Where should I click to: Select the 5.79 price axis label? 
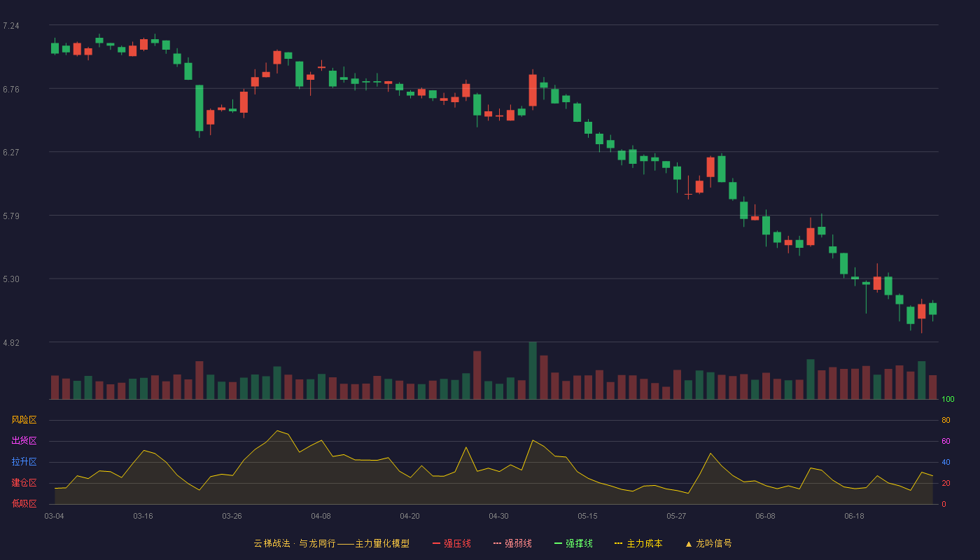(11, 216)
